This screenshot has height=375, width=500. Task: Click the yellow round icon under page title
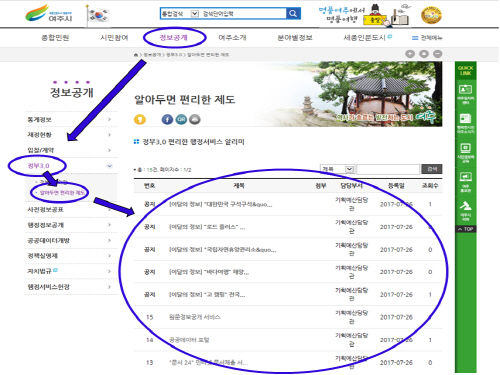pyautogui.click(x=140, y=119)
